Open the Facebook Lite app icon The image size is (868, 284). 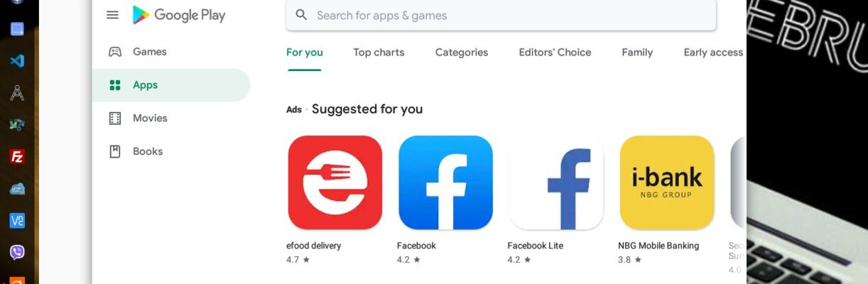click(556, 182)
